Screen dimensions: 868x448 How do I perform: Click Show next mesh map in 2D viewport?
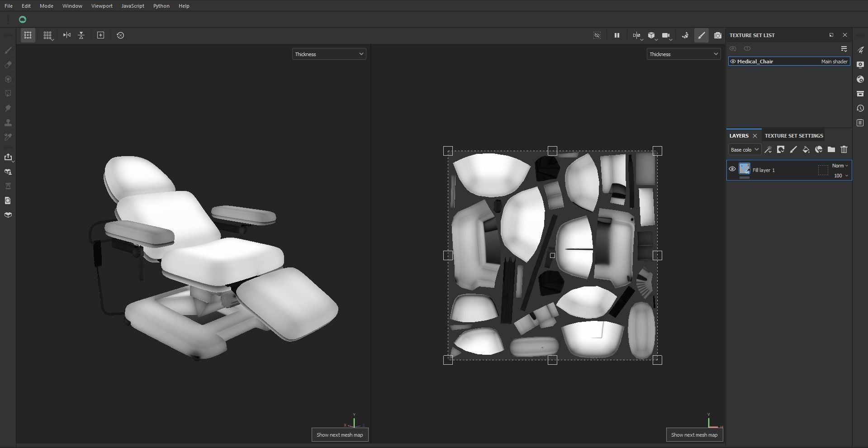pyautogui.click(x=694, y=435)
